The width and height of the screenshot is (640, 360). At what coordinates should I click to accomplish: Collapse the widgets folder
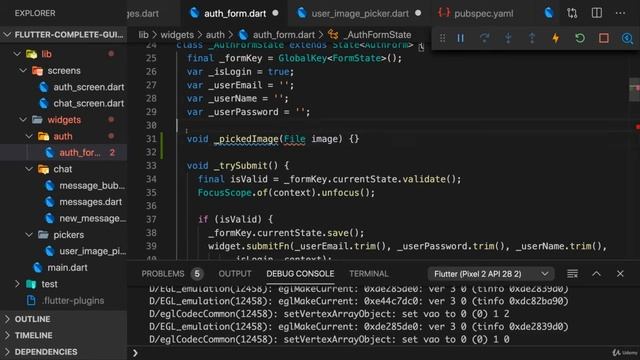tap(23, 120)
